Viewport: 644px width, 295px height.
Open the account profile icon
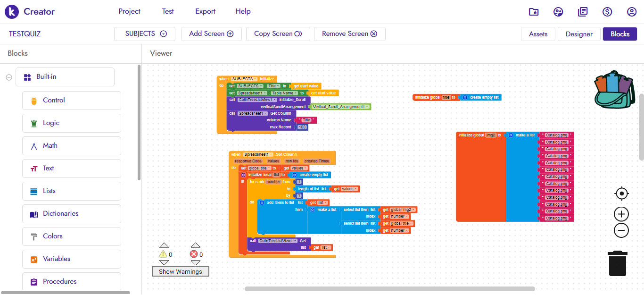(632, 11)
